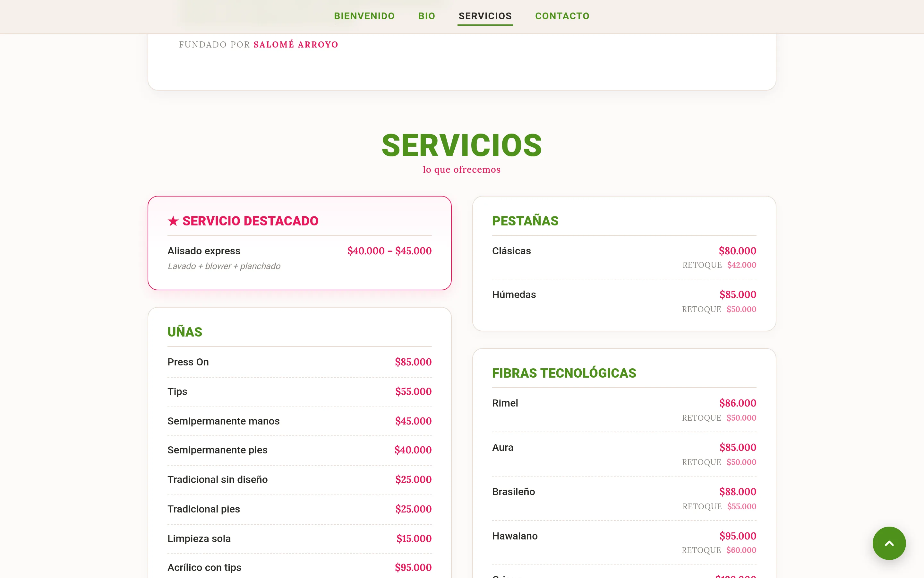Click the Uñas category heading
924x578 pixels.
click(185, 332)
